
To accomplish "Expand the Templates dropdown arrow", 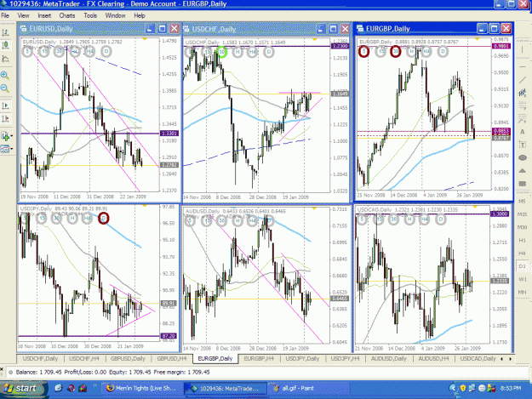I will coord(12,149).
